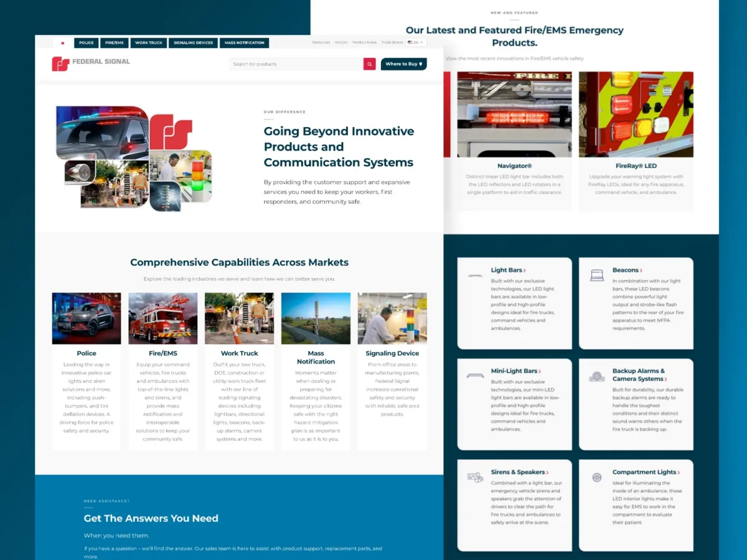The width and height of the screenshot is (747, 560).
Task: Click the Federal Signal logo
Action: (x=91, y=63)
